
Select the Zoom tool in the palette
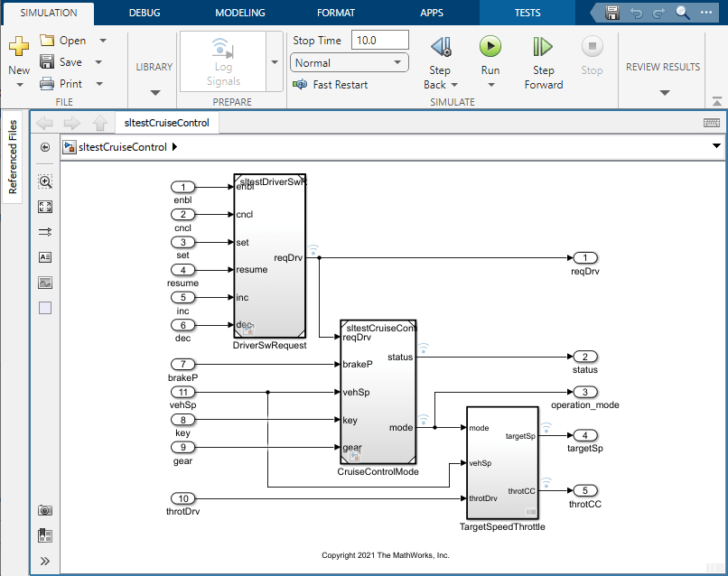(x=45, y=181)
